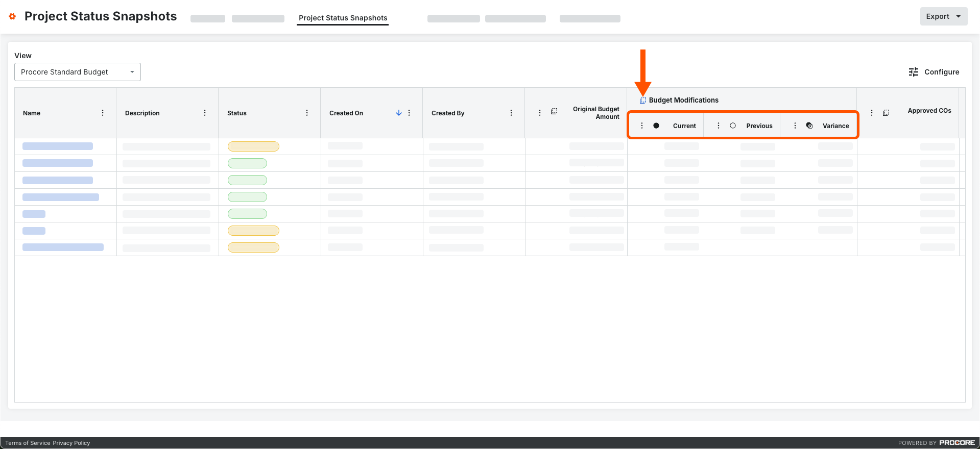Click the Name column header

[x=32, y=113]
